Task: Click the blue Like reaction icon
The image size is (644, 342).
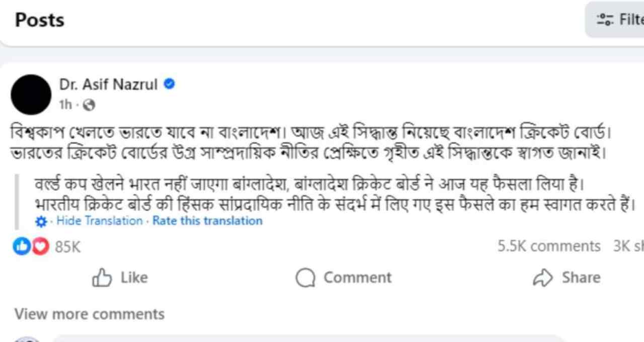Action: [x=22, y=246]
